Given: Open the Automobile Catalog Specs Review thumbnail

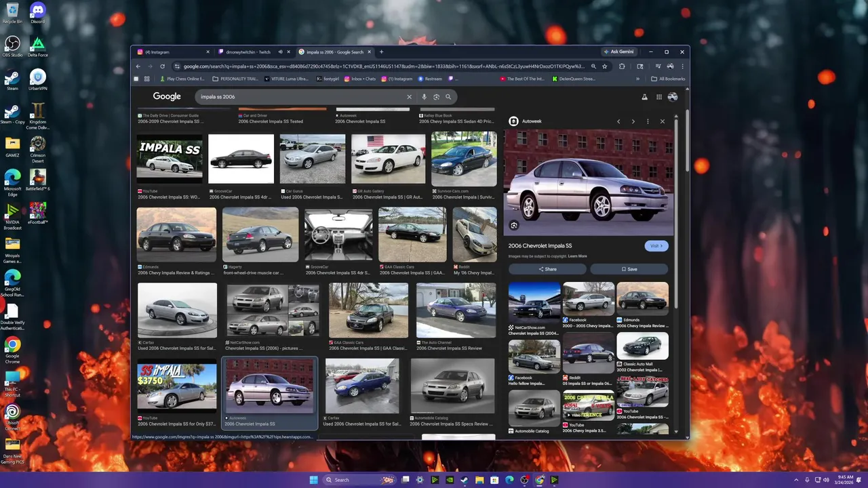Looking at the screenshot, I should pos(452,385).
